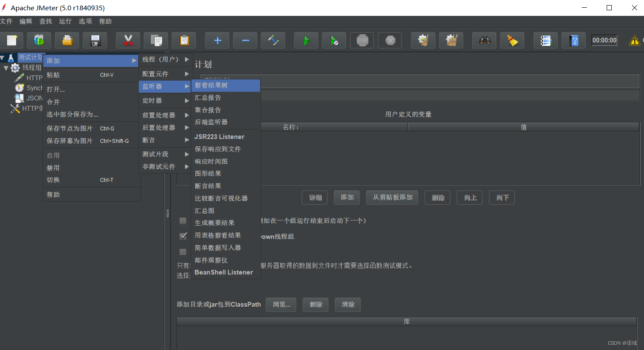
Task: Select the JSON extractor tree icon
Action: pyautogui.click(x=19, y=98)
